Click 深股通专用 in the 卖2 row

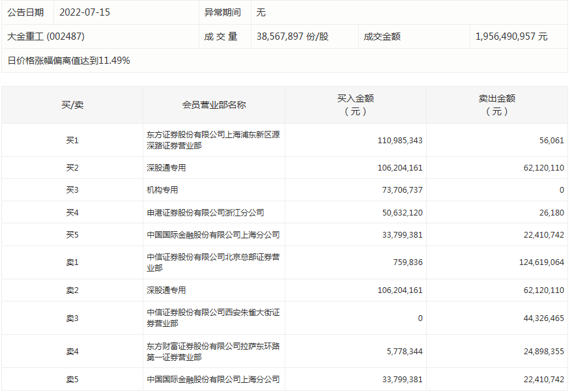166,290
